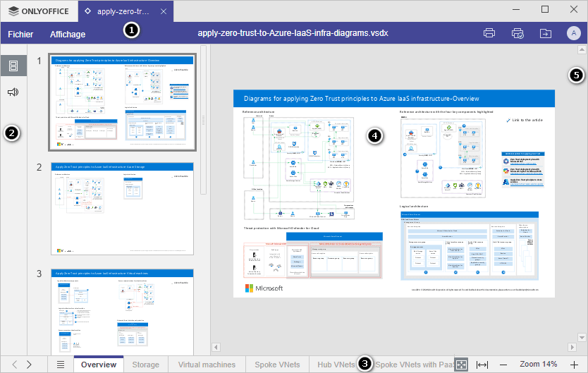
Task: Click the Print icon in header
Action: click(x=489, y=33)
